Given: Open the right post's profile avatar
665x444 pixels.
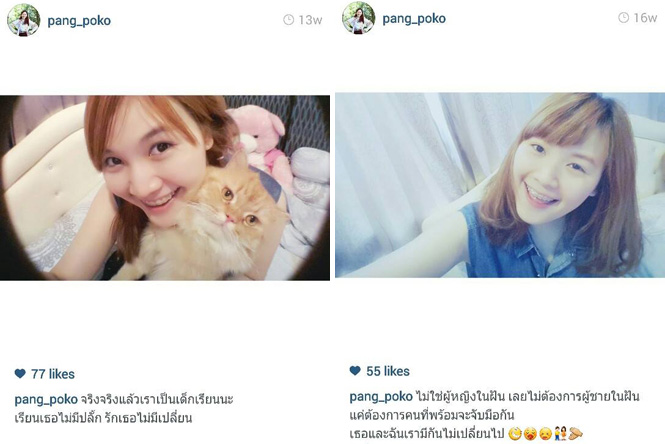Looking at the screenshot, I should (x=359, y=17).
